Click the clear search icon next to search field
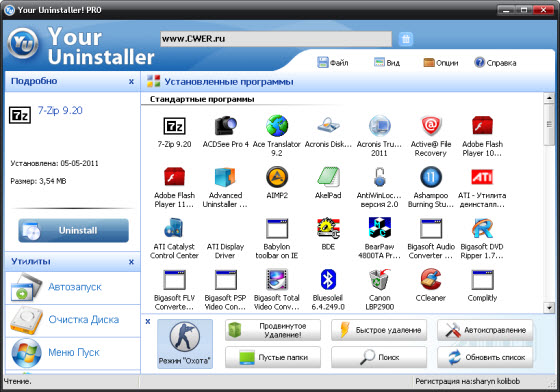 click(406, 39)
